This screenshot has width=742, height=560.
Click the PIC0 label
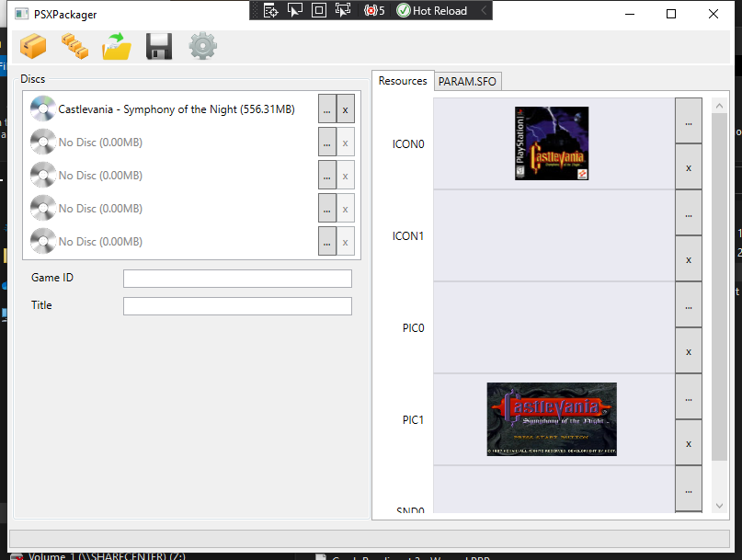[x=413, y=327]
